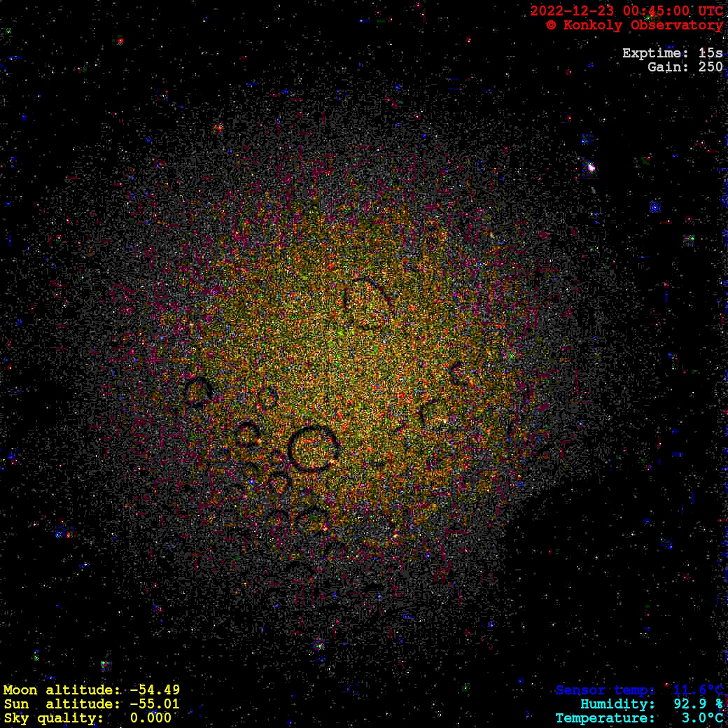The image size is (728, 728).
Task: Select the Exptime: 15s label
Action: 672,53
